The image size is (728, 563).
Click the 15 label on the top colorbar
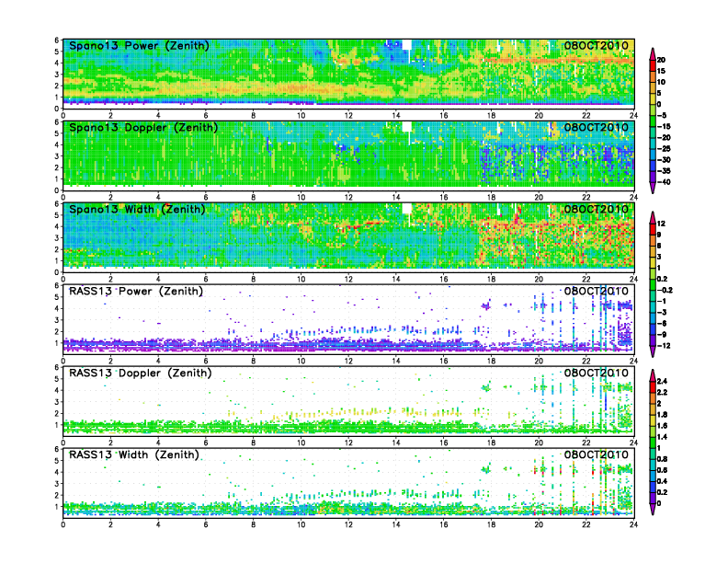point(661,71)
